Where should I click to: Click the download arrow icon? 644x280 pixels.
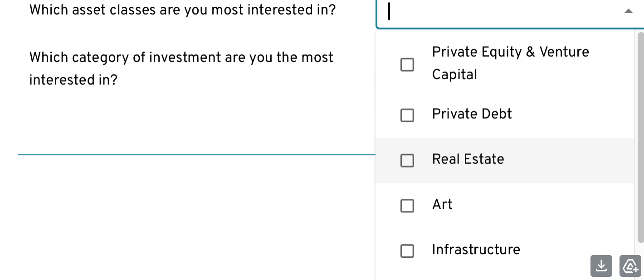601,266
